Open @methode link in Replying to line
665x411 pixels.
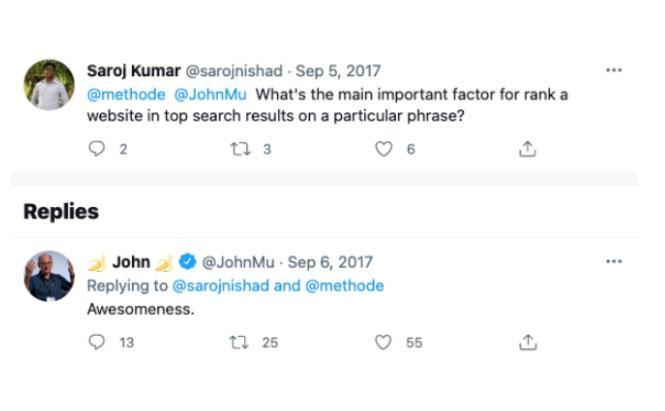344,286
